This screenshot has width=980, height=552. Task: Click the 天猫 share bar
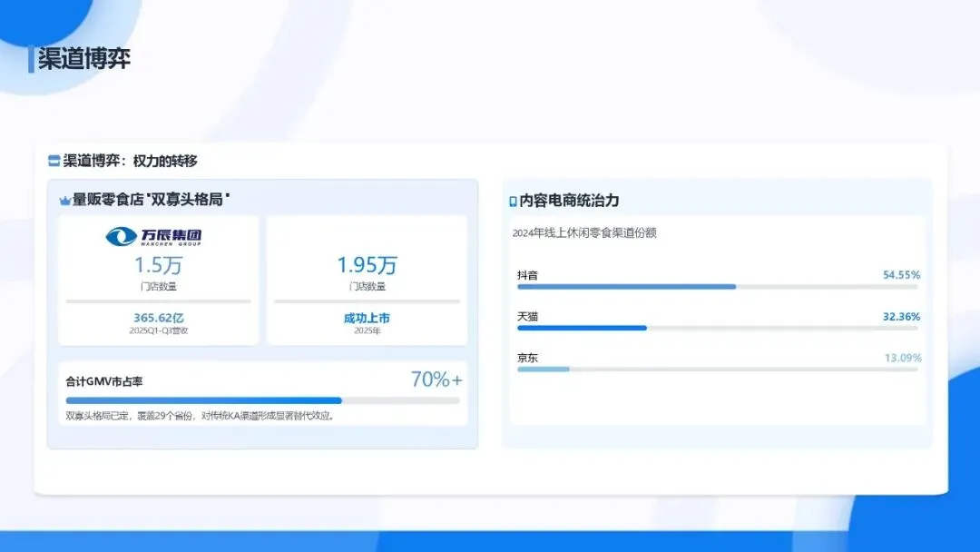[718, 328]
